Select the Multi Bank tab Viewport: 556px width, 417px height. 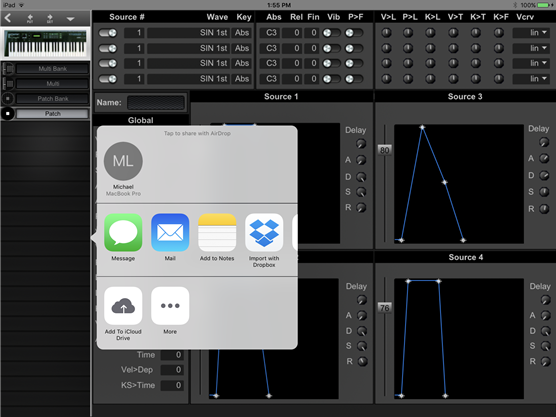[x=52, y=68]
